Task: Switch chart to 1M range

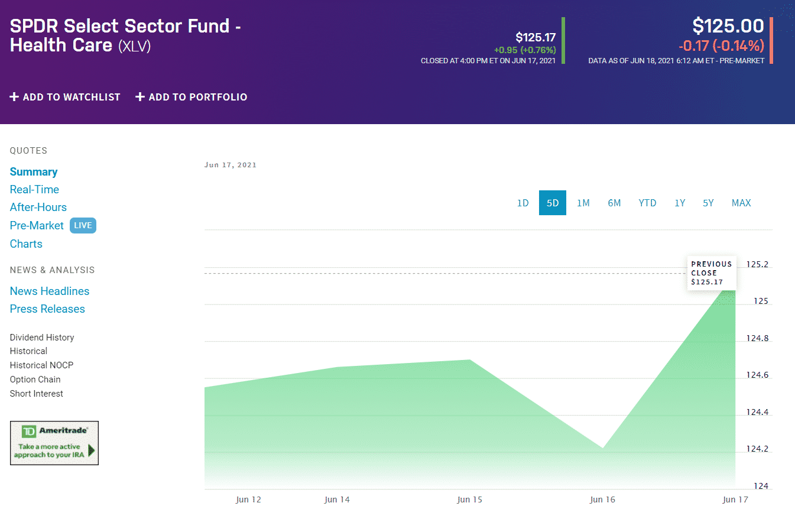Action: pyautogui.click(x=583, y=203)
